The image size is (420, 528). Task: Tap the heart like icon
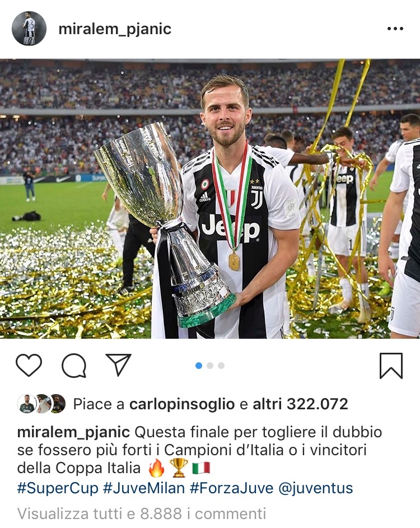coord(29,365)
